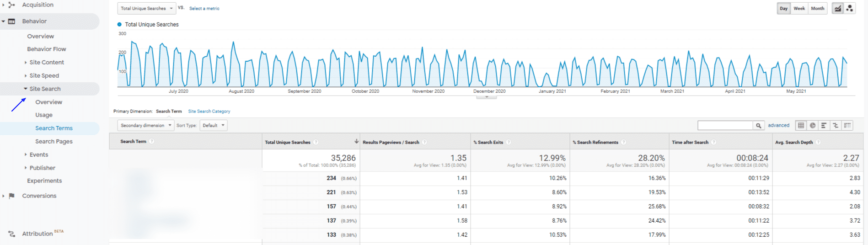Set graph interval to Week

(x=799, y=9)
